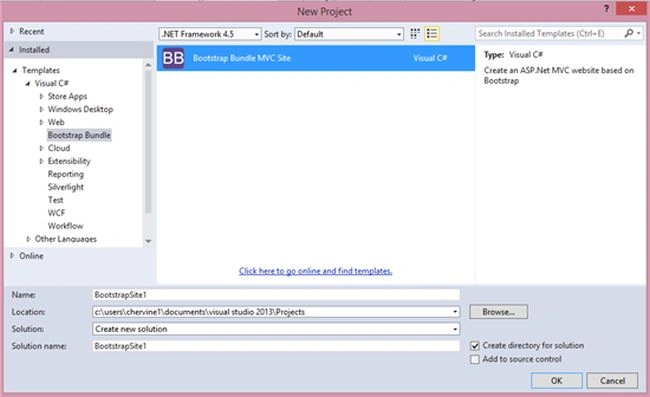Click the Browse button
The height and width of the screenshot is (397, 650).
(x=498, y=312)
